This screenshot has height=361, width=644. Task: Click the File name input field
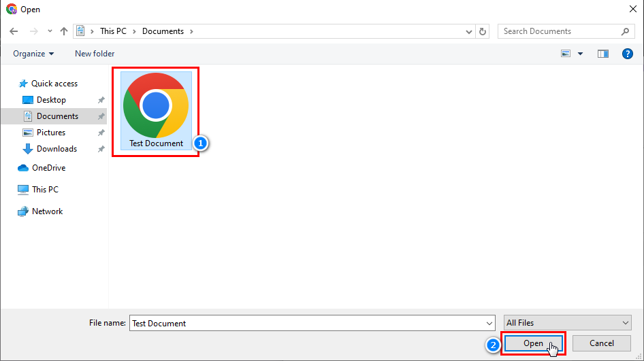coord(312,323)
